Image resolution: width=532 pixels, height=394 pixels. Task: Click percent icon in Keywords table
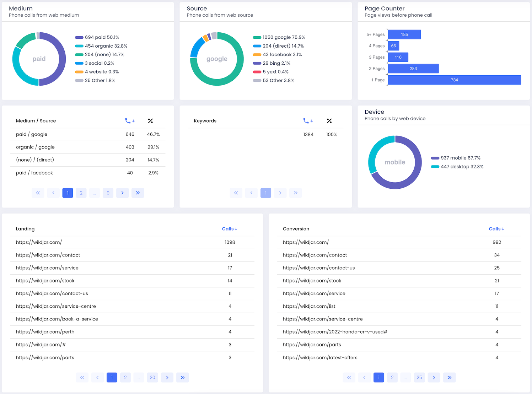pos(329,121)
